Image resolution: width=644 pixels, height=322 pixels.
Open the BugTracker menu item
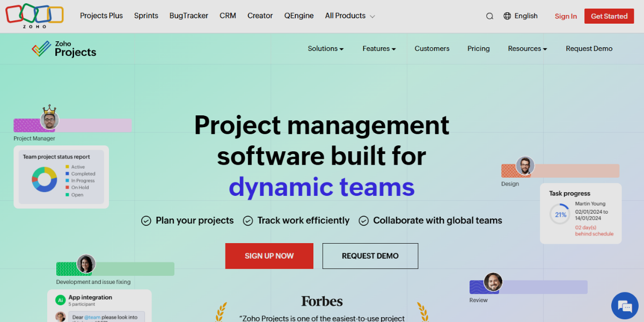(x=188, y=16)
